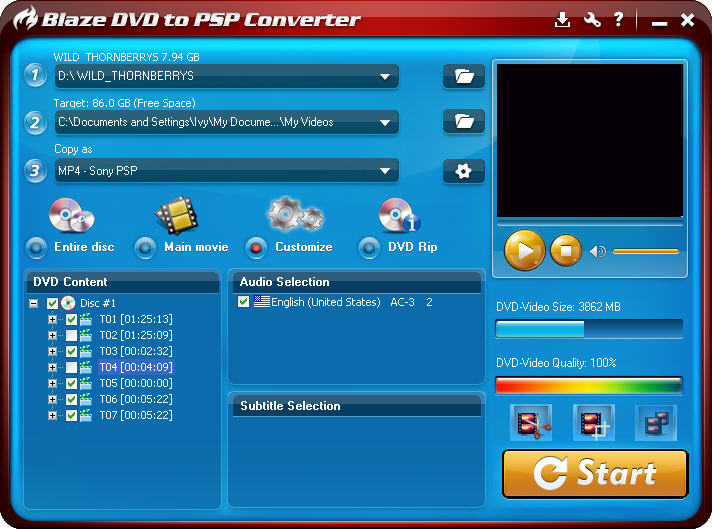Open settings via the wrench icon

pos(592,20)
